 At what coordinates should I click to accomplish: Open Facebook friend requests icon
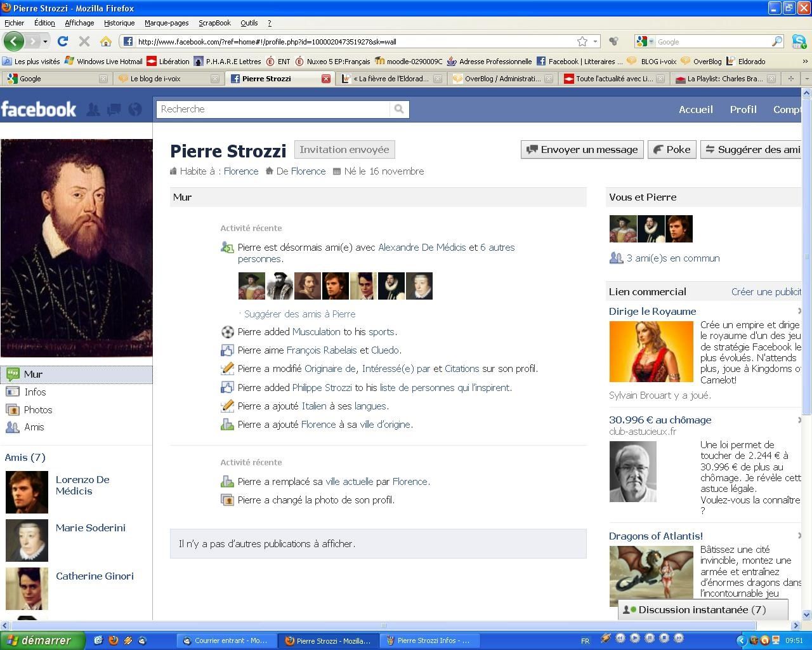93,109
